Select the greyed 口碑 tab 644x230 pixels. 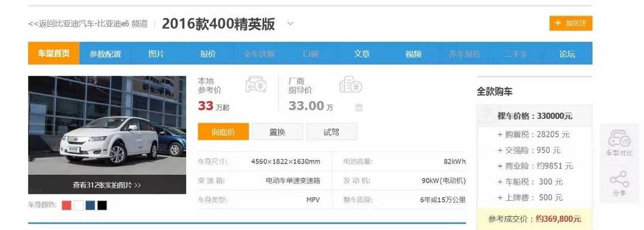[x=311, y=54]
